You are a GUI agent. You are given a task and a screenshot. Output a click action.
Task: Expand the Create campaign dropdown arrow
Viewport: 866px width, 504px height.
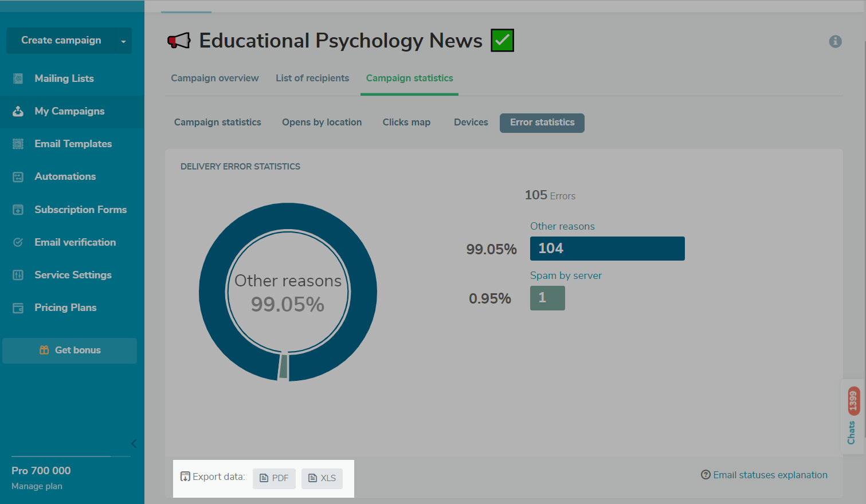(x=123, y=41)
